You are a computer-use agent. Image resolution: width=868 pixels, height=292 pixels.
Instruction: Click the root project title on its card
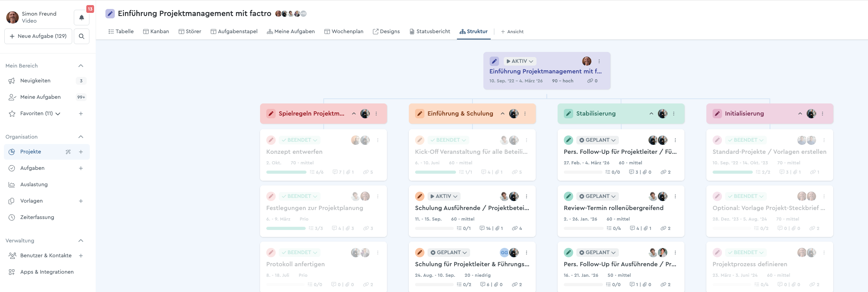[x=545, y=71]
